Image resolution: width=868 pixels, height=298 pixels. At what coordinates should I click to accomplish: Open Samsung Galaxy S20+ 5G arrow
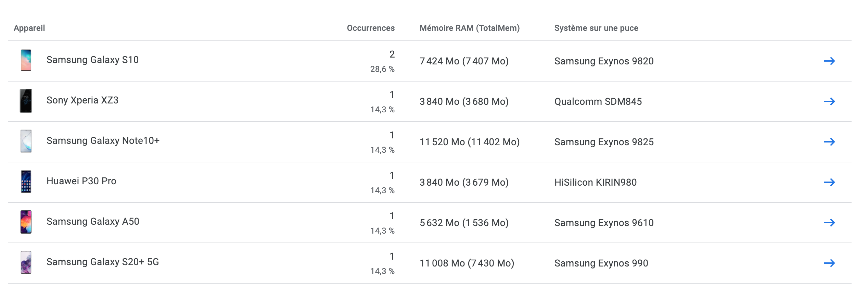click(829, 263)
